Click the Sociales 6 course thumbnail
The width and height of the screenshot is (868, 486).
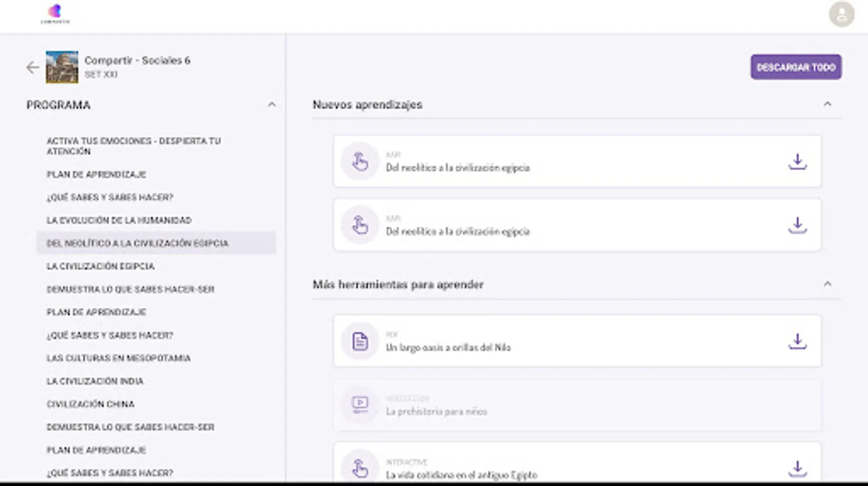(59, 66)
